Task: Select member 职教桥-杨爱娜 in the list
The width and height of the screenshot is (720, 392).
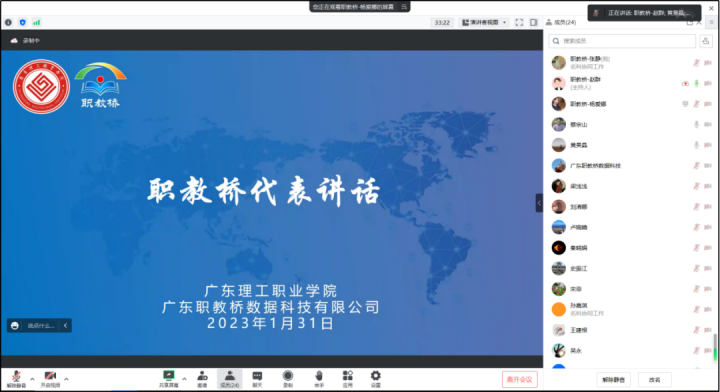Action: click(x=631, y=104)
